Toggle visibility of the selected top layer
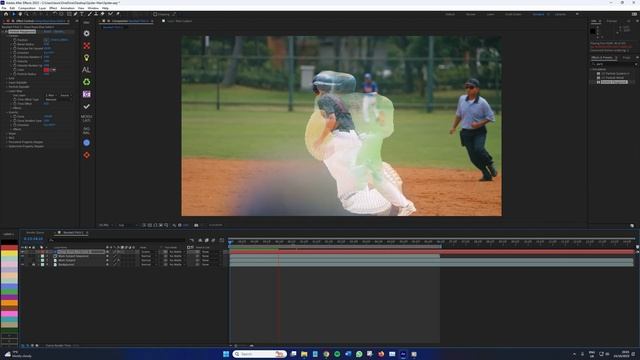This screenshot has height=360, width=640. (x=22, y=252)
